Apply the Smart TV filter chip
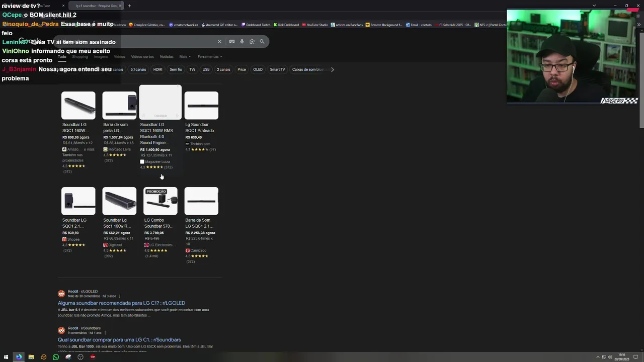 point(277,69)
